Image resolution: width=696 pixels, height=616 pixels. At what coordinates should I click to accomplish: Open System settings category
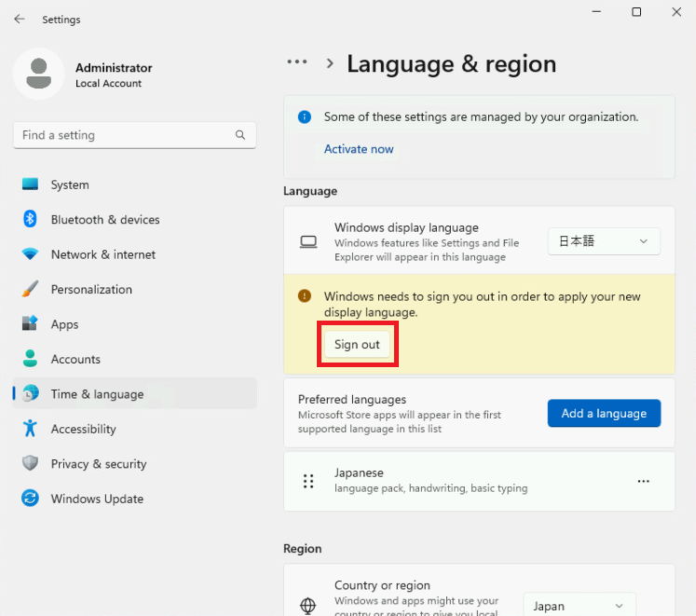coord(135,185)
